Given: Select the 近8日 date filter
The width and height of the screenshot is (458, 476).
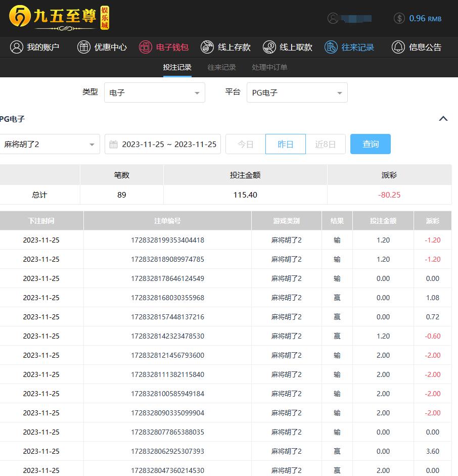Looking at the screenshot, I should (326, 144).
